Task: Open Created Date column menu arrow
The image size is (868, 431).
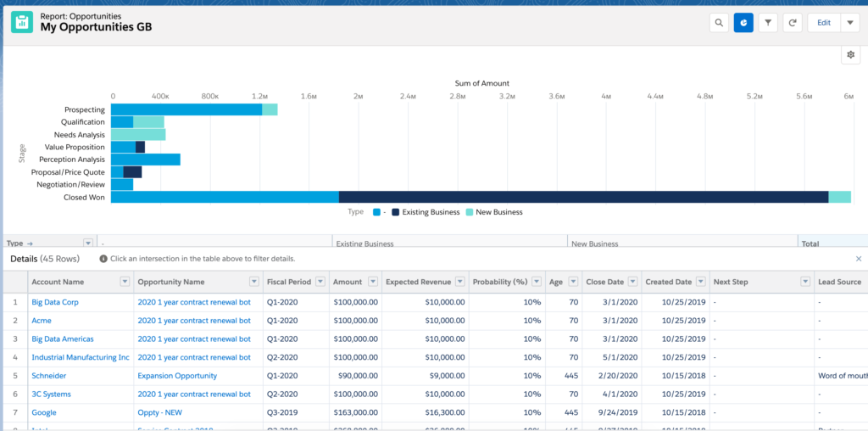Action: 701,282
